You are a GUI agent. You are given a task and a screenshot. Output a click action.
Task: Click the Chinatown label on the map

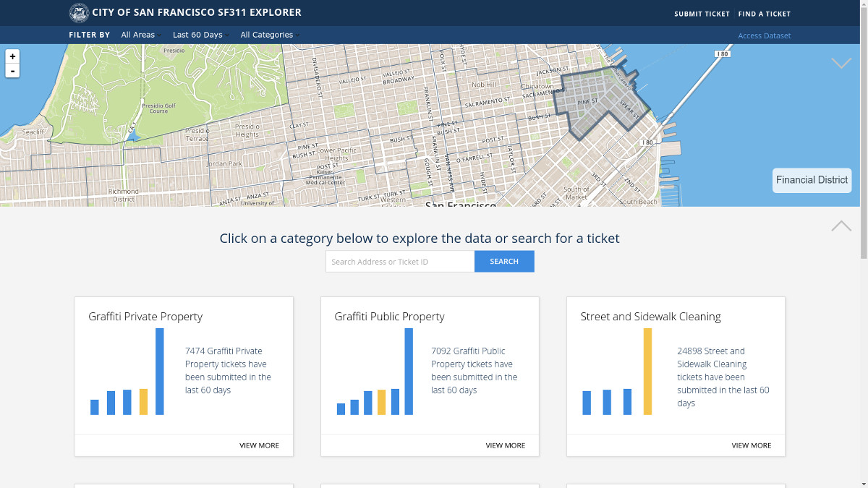tap(537, 87)
